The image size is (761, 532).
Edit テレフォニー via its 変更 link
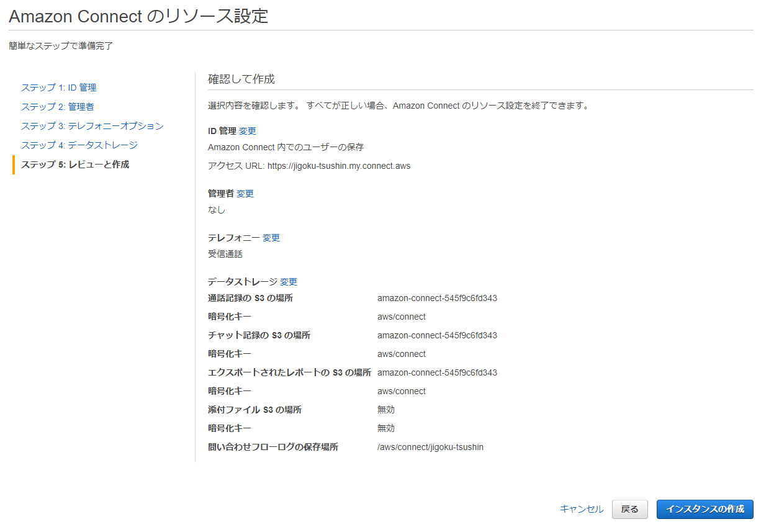coord(271,238)
